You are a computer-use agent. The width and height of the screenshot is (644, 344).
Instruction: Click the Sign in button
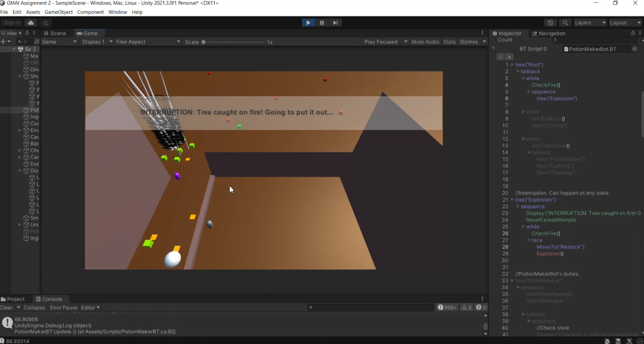point(12,23)
